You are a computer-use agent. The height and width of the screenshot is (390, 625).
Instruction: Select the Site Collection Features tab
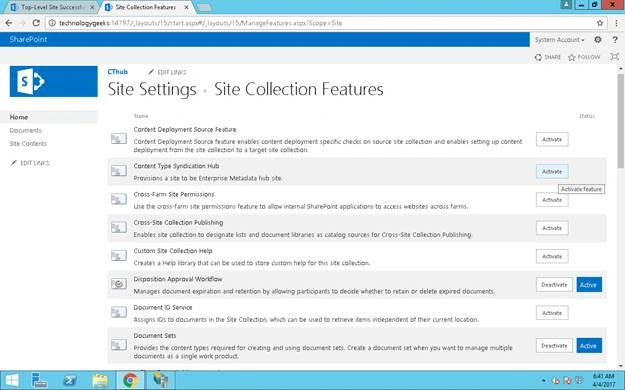click(146, 7)
